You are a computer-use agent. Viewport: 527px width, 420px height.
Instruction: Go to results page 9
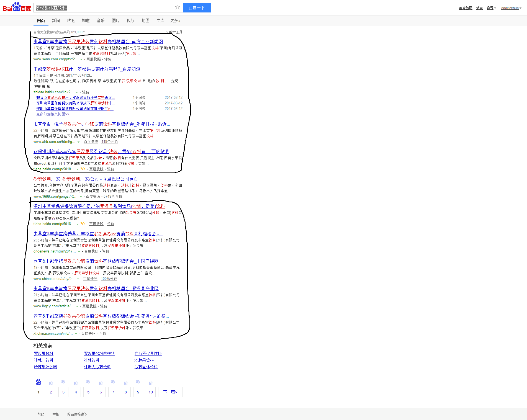point(138,392)
